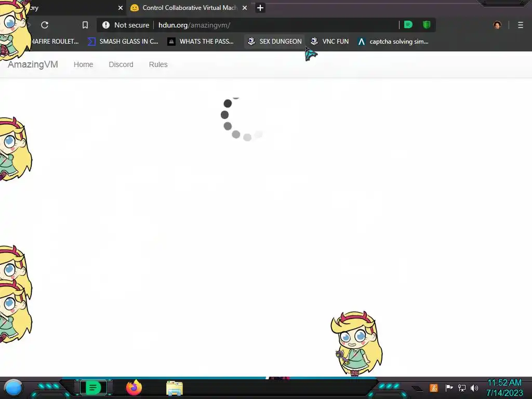Viewport: 532px width, 399px height.
Task: Open the green shield extension icon
Action: click(427, 25)
